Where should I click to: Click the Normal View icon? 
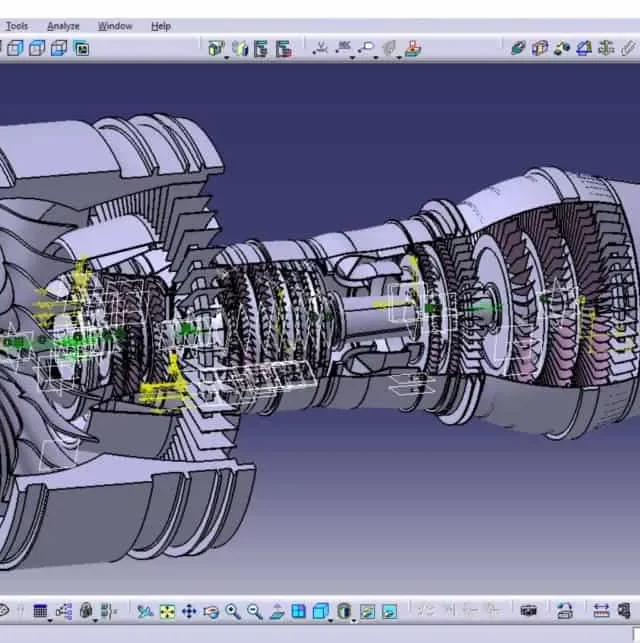click(277, 611)
